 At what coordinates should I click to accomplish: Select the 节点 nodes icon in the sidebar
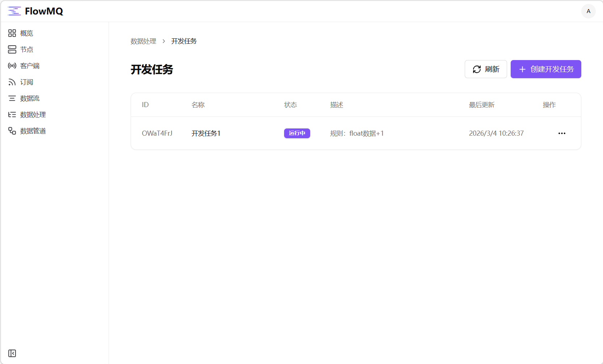click(x=12, y=49)
